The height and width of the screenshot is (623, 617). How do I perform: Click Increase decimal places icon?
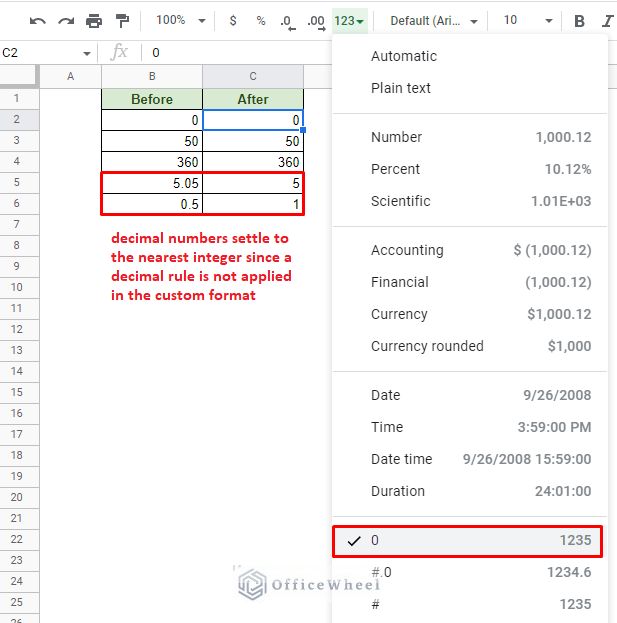pos(316,21)
